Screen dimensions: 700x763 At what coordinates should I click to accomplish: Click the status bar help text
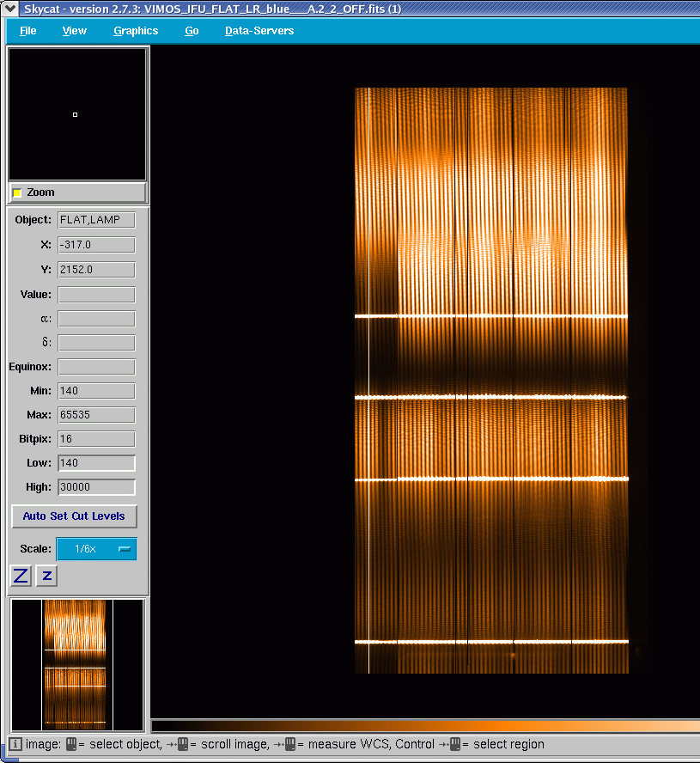[x=284, y=744]
